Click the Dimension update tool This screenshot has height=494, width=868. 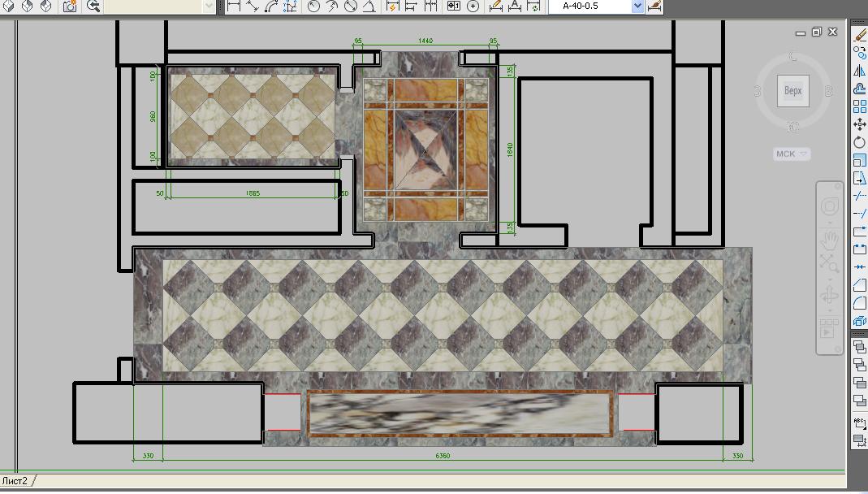coord(533,6)
